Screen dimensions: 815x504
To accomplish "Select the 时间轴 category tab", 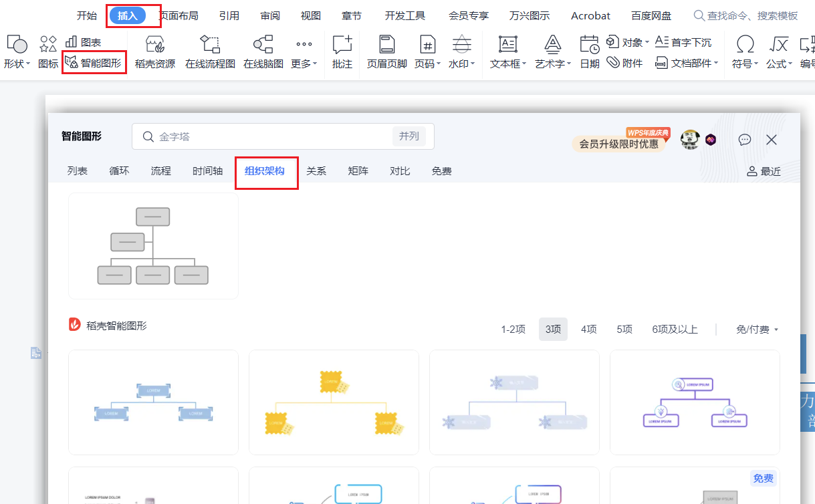I will pyautogui.click(x=207, y=171).
